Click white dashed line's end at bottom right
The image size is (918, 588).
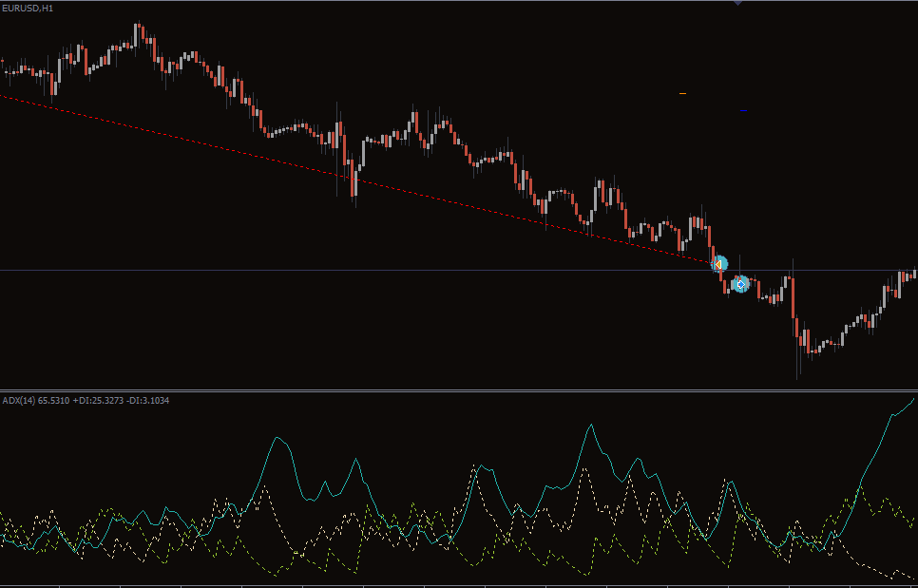pyautogui.click(x=912, y=579)
